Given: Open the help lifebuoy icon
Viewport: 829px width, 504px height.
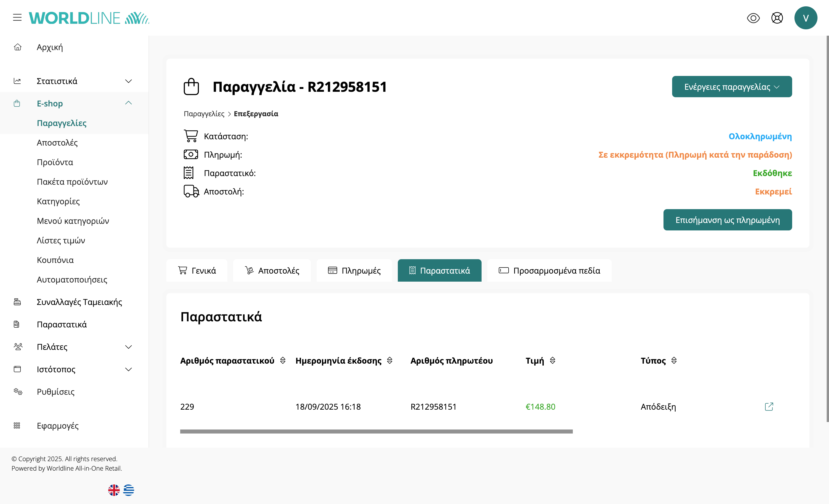Looking at the screenshot, I should tap(777, 18).
